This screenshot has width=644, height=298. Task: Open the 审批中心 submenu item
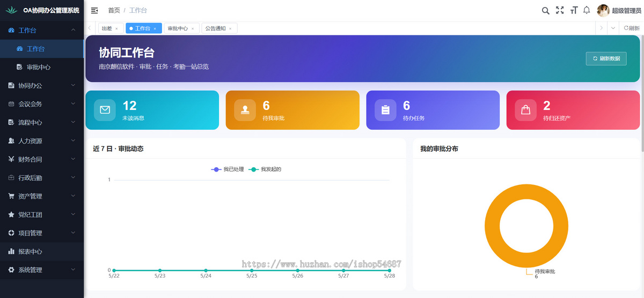pyautogui.click(x=42, y=67)
